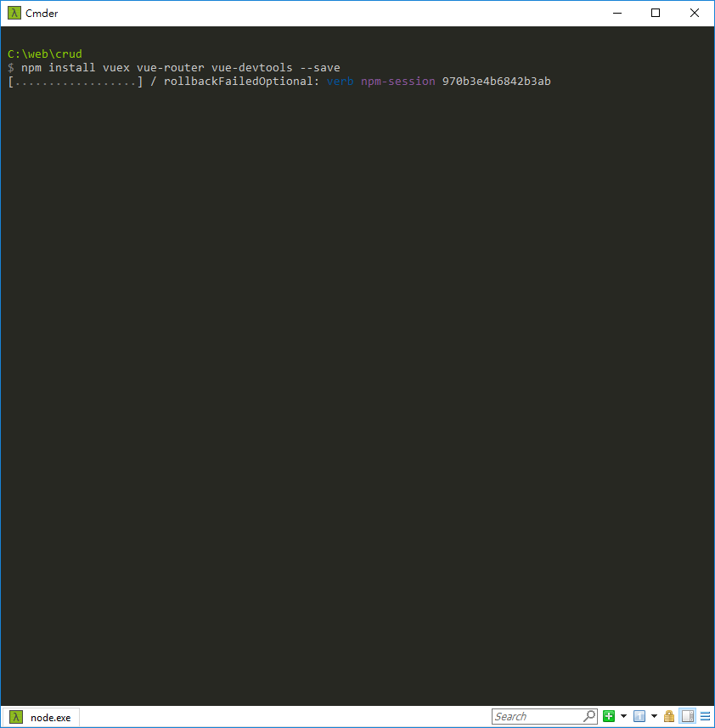Click the rollbackFailedOptional status text
The width and height of the screenshot is (715, 728).
coord(242,82)
